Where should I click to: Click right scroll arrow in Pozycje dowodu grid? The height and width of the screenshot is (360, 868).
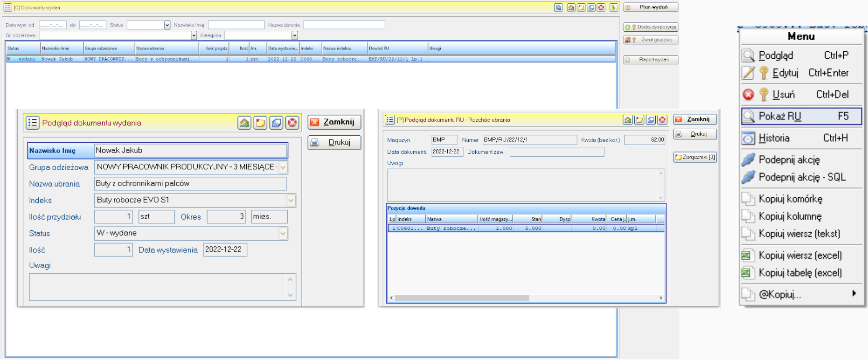[x=661, y=298]
